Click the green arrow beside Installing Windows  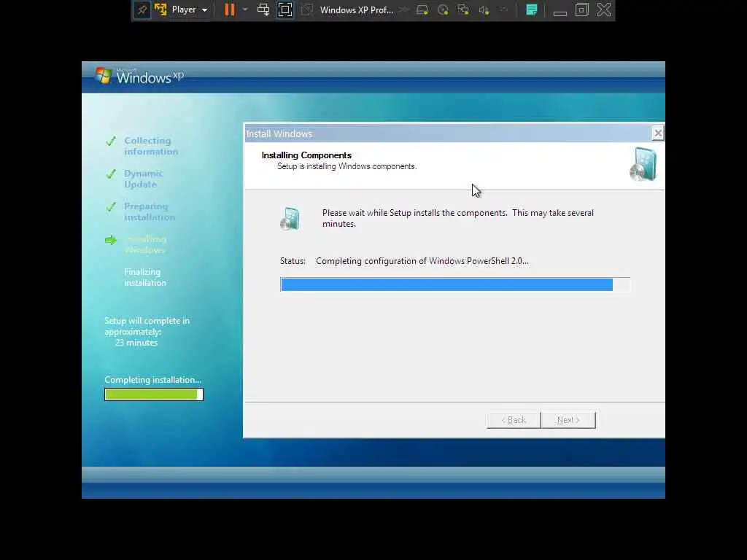point(111,239)
